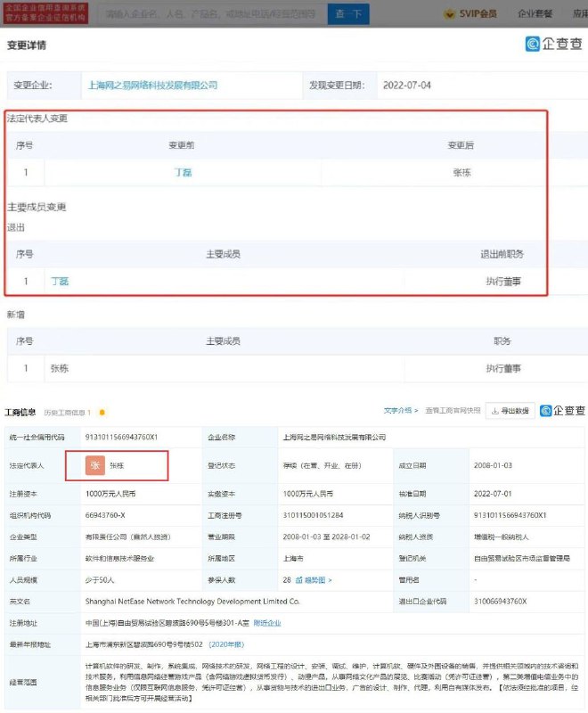588x713 pixels.
Task: Select 增值税一般纳税人 taxpayer qualification
Action: click(502, 537)
